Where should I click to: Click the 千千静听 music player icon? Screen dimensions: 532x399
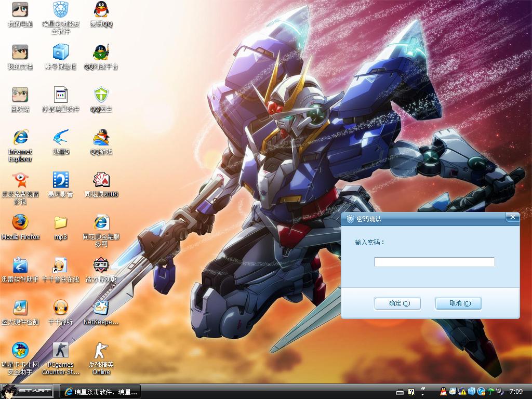click(x=61, y=308)
